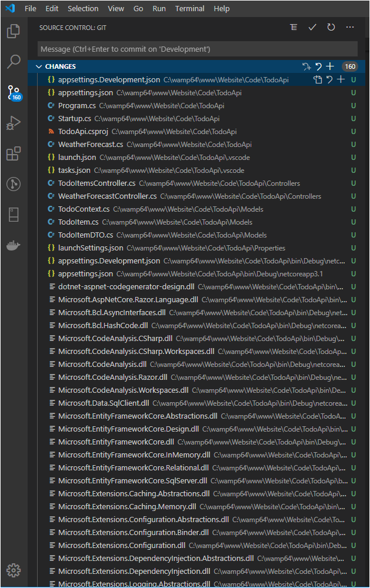Open Source Control view with 160 badge
This screenshot has height=588, width=370.
coord(14,92)
